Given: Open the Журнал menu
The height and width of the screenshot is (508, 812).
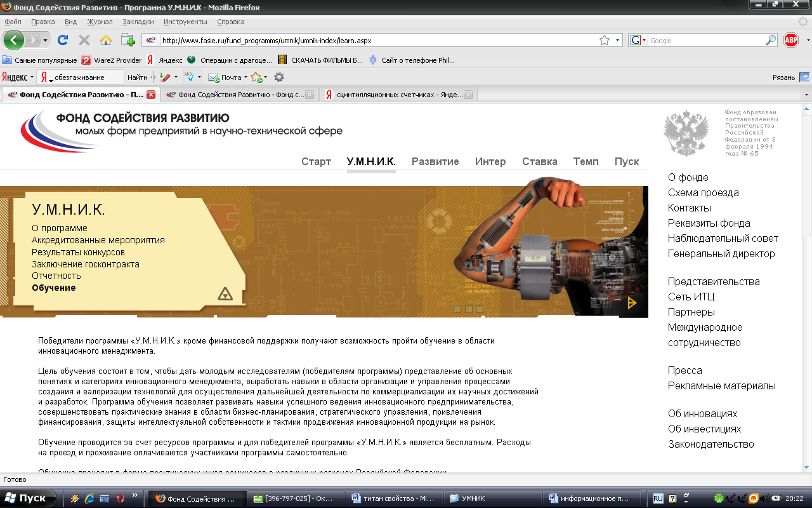Looking at the screenshot, I should click(x=100, y=22).
